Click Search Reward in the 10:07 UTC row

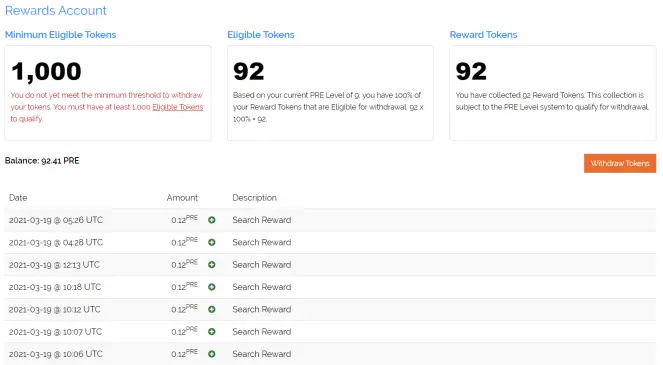click(x=262, y=332)
